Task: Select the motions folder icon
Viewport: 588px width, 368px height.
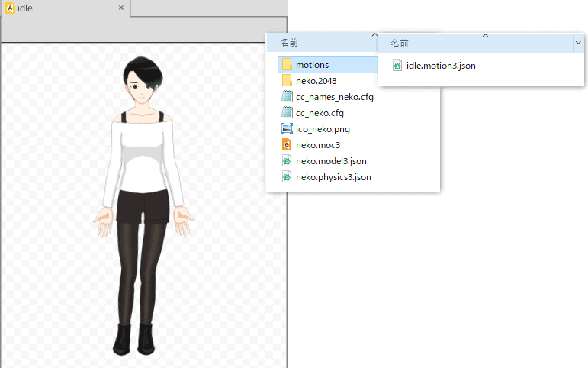Action: 287,65
